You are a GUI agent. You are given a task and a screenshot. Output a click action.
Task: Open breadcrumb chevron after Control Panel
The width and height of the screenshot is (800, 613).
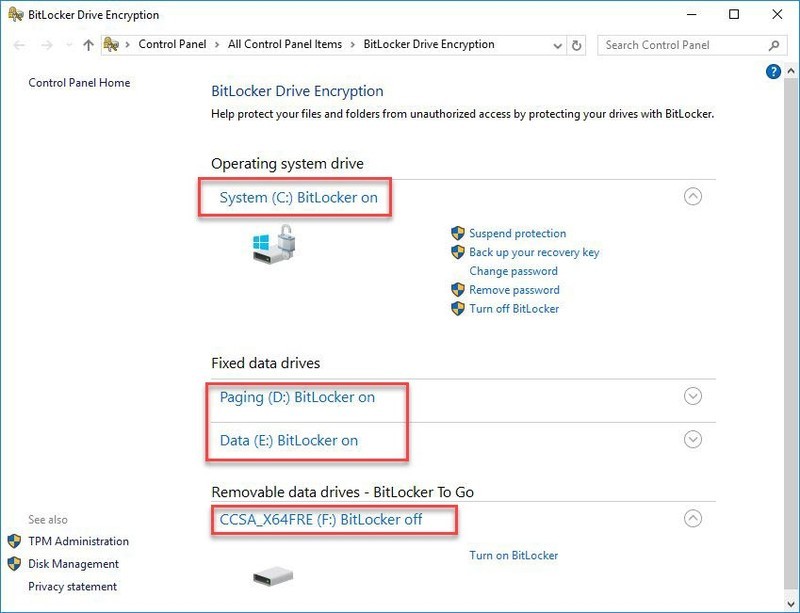(217, 45)
